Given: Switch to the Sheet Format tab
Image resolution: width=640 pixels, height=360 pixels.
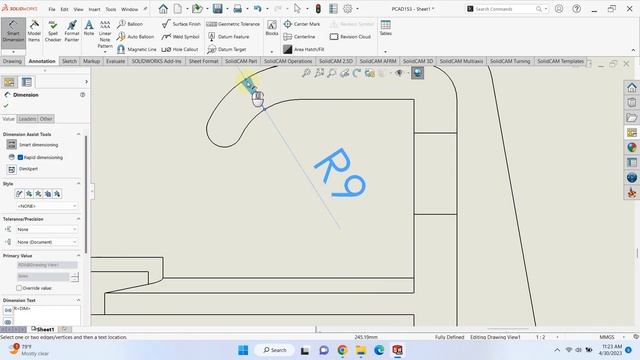Looking at the screenshot, I should click(203, 61).
